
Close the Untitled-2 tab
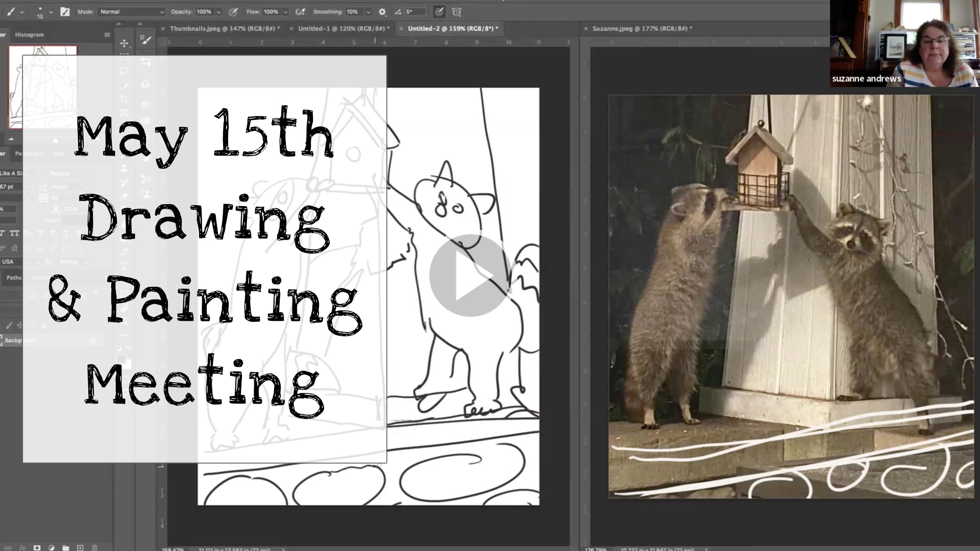401,29
